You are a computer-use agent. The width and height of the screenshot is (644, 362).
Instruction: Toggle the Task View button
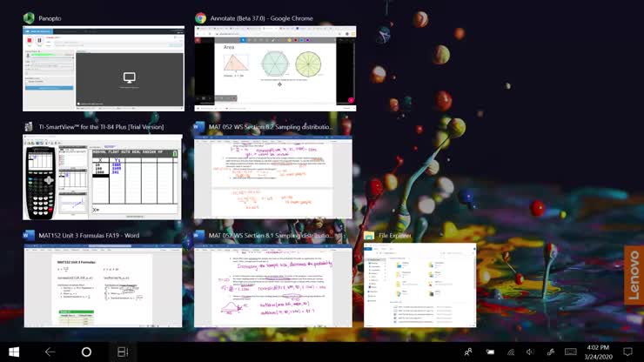pyautogui.click(x=123, y=352)
